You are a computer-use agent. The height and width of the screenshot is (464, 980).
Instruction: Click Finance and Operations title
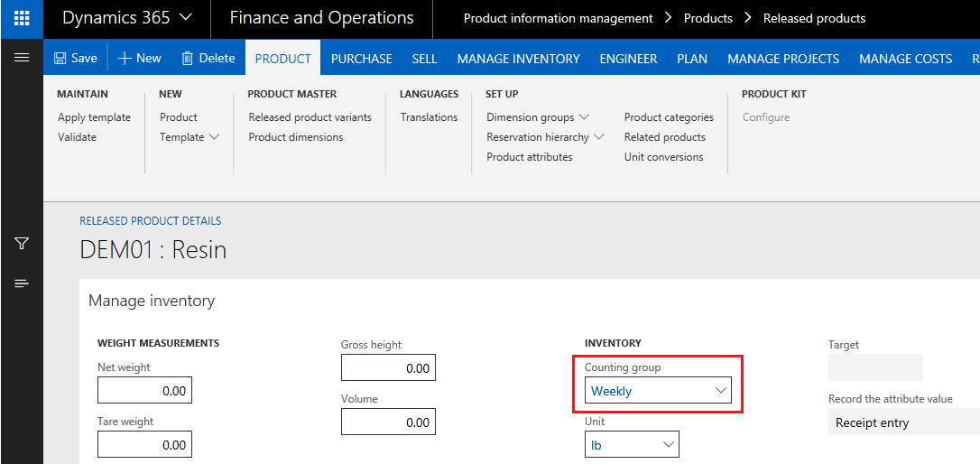pyautogui.click(x=322, y=18)
